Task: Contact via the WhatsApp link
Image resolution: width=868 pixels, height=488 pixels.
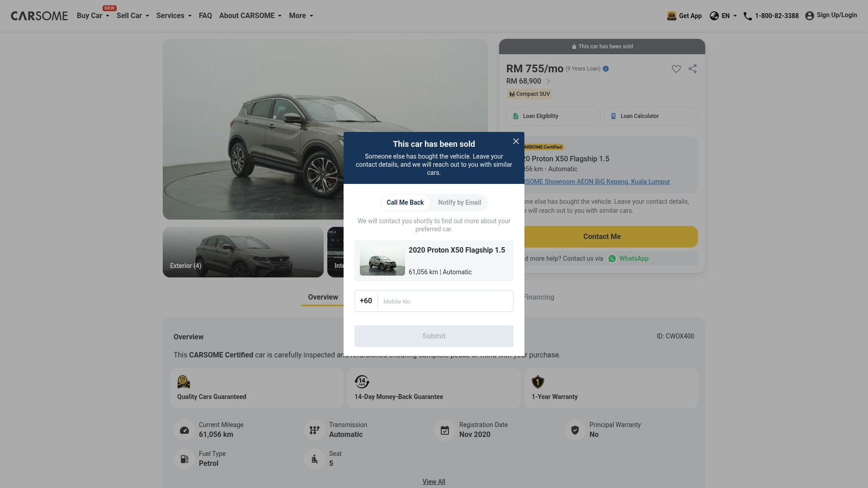Action: point(634,258)
